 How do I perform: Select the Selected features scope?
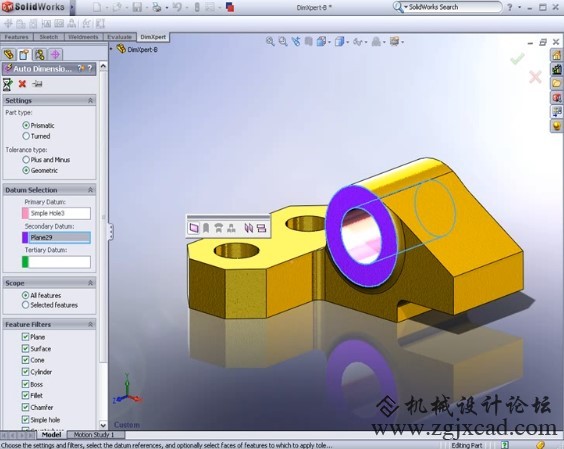tap(25, 305)
